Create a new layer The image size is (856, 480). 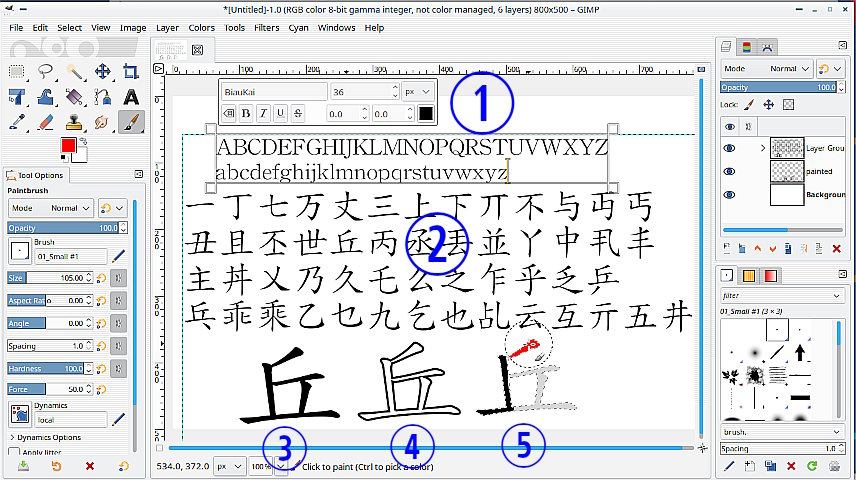pyautogui.click(x=727, y=248)
